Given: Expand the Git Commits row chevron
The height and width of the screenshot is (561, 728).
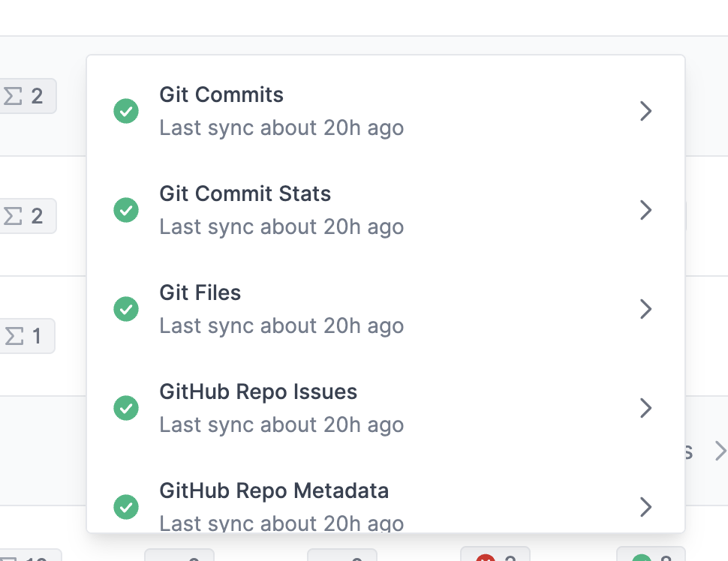Looking at the screenshot, I should click(645, 111).
